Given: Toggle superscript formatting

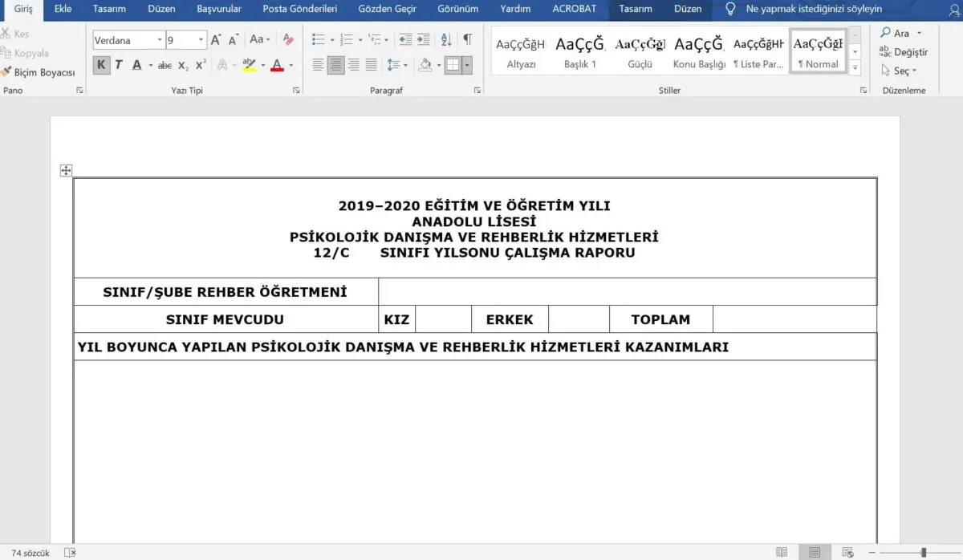Looking at the screenshot, I should pos(201,65).
